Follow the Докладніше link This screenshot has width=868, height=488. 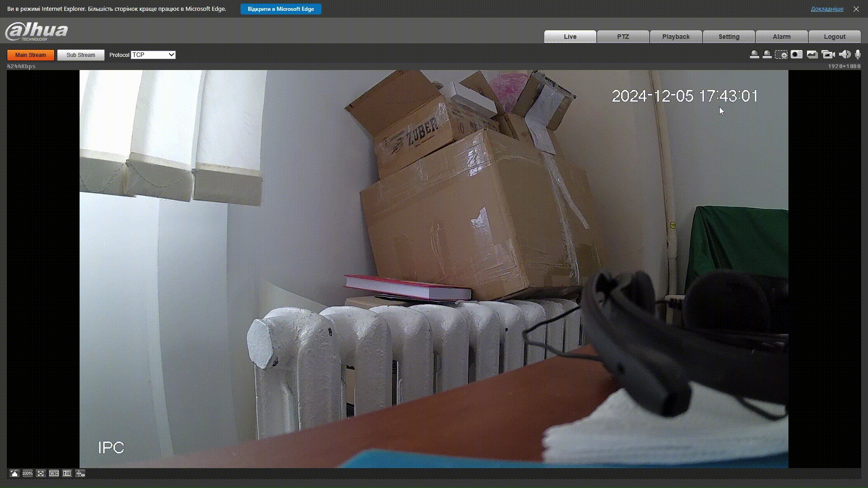click(x=827, y=9)
